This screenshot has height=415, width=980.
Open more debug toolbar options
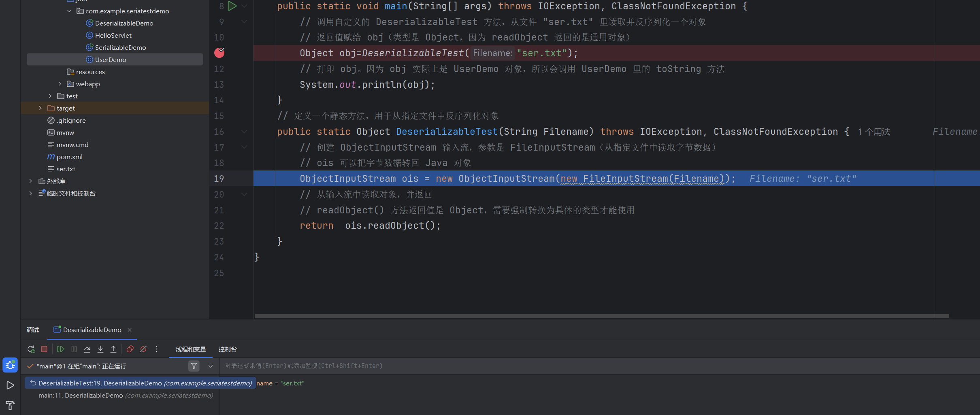tap(156, 349)
